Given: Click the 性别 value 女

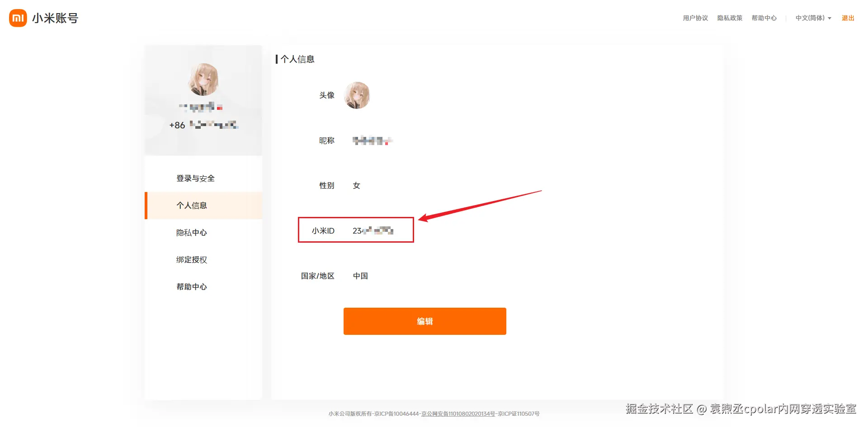Looking at the screenshot, I should [x=357, y=186].
